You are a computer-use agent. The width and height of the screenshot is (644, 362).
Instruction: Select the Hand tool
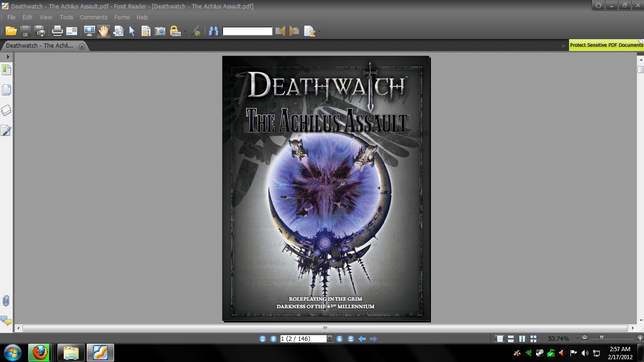[103, 31]
